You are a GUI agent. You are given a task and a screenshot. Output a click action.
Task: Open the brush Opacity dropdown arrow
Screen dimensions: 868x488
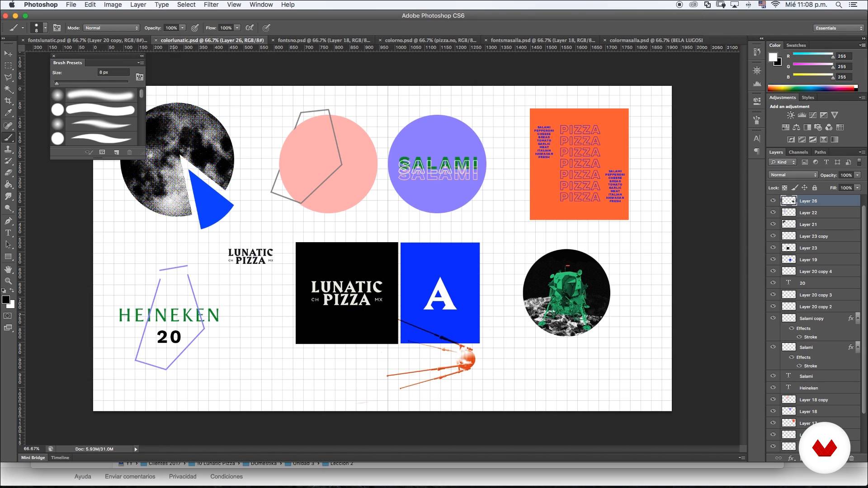(x=183, y=28)
